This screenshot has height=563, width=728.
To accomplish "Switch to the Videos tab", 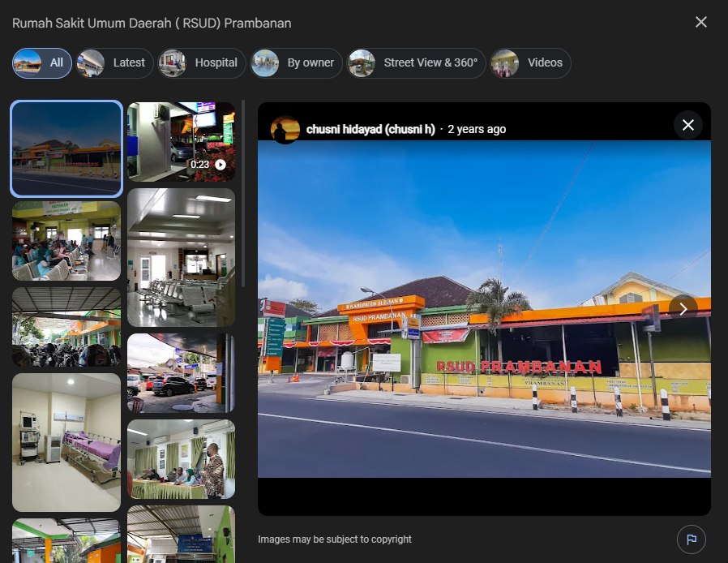I will [x=530, y=63].
